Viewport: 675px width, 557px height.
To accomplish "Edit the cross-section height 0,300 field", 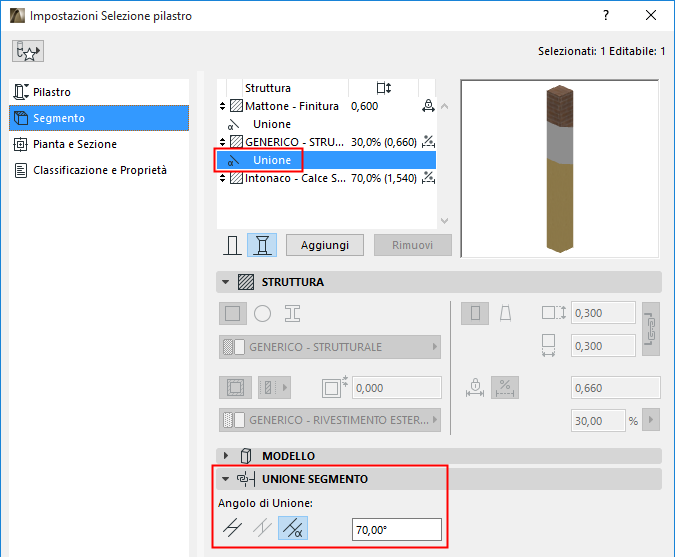I will (x=603, y=313).
